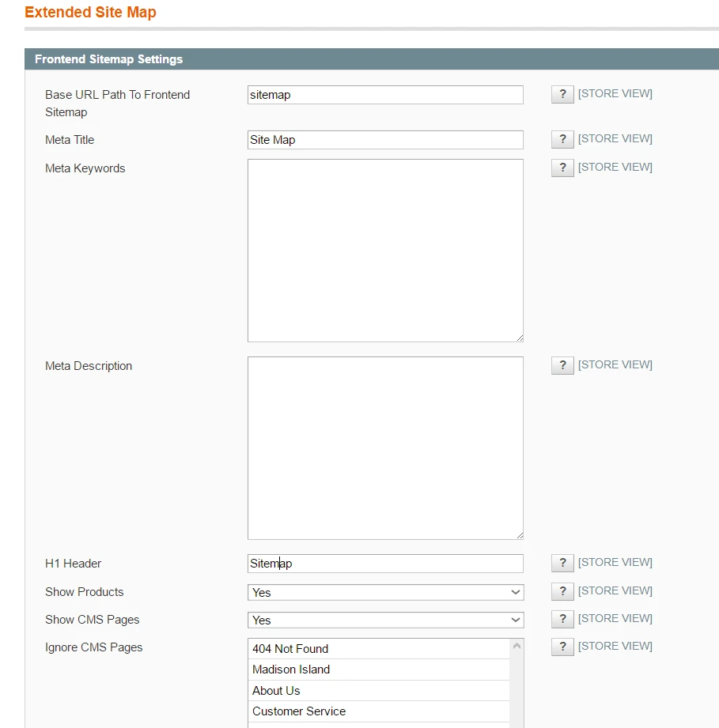Open the help tooltip for Ignore CMS Pages
Screen dimensions: 719x728
[x=562, y=647]
